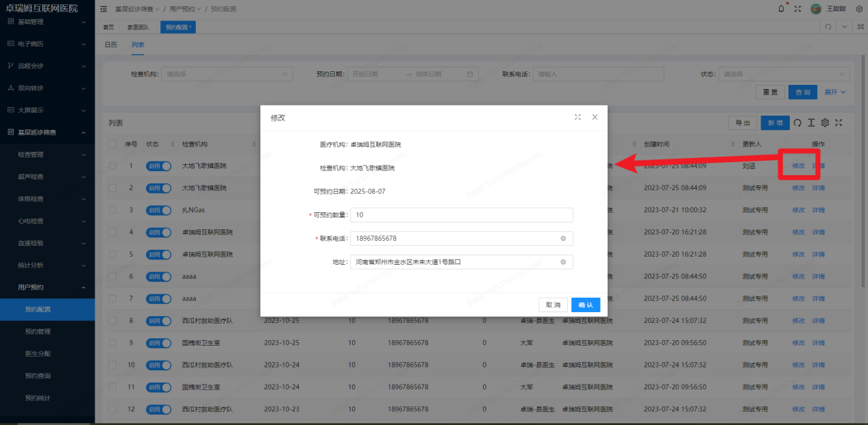Open table column settings gear
This screenshot has height=425, width=868.
pyautogui.click(x=825, y=123)
